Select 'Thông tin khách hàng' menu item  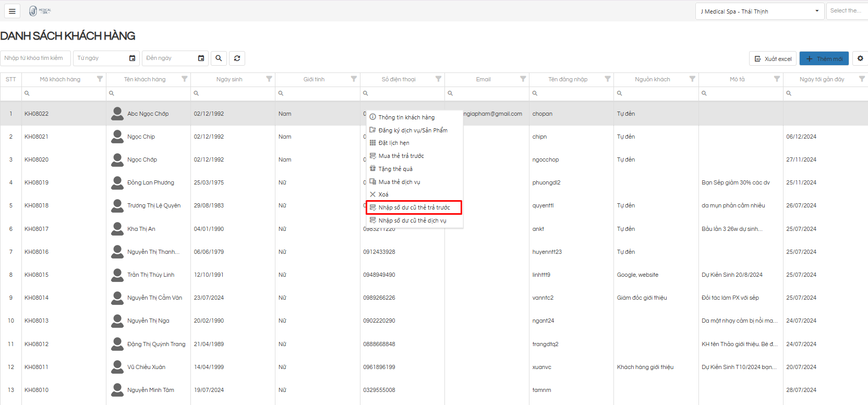406,117
